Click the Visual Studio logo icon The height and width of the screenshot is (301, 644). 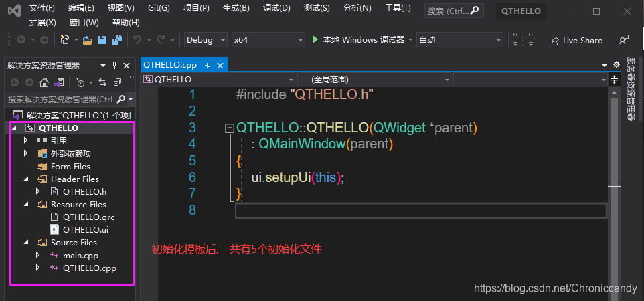click(x=15, y=11)
